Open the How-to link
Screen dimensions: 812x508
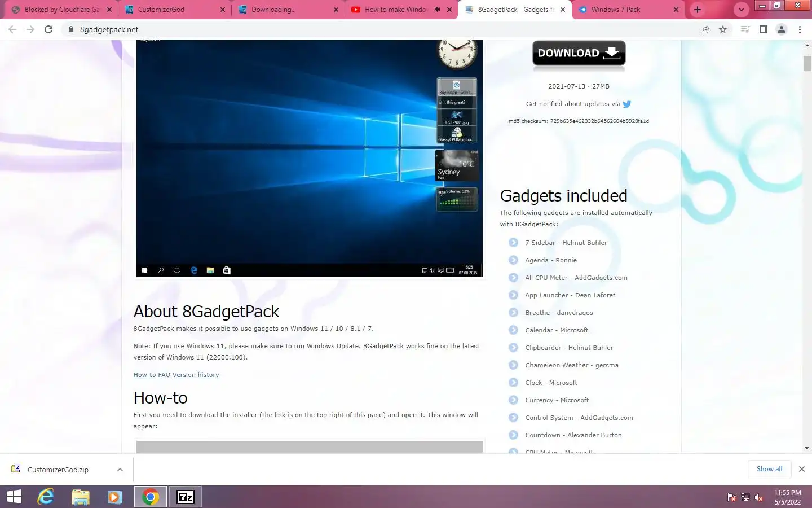(144, 375)
